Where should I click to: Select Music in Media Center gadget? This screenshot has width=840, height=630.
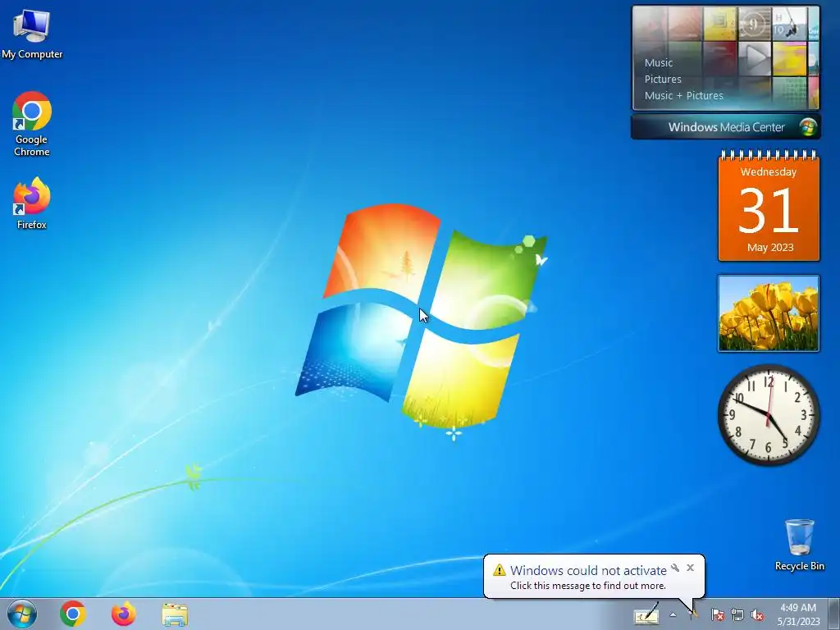[659, 62]
